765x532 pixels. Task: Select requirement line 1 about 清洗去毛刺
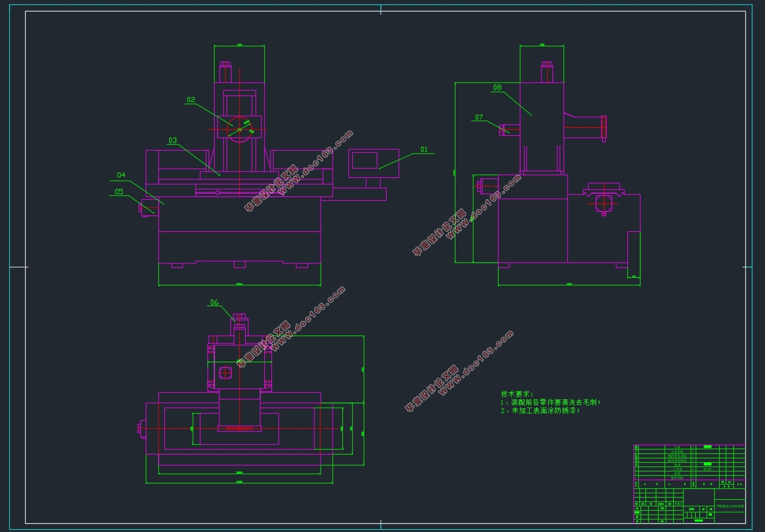click(x=550, y=402)
